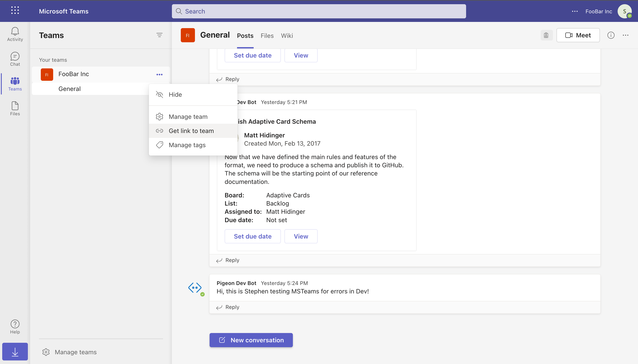Click the info icon in channel header
638x364 pixels.
611,35
